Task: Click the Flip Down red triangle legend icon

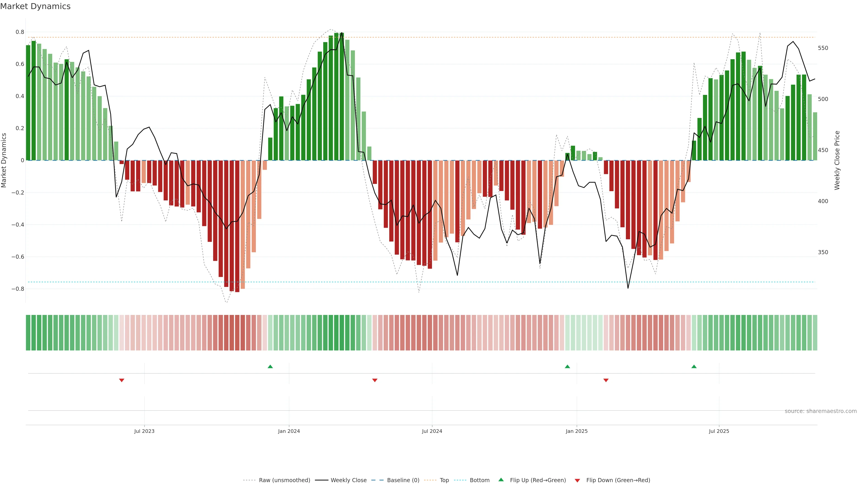Action: coord(577,481)
